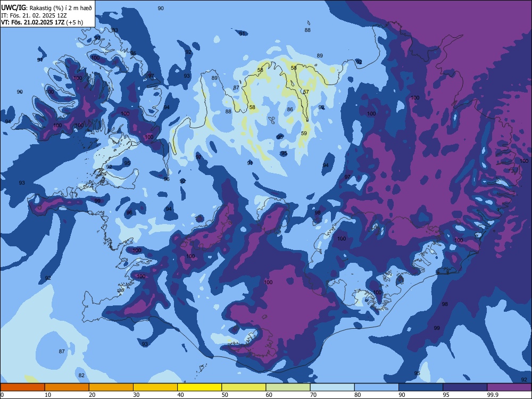Image resolution: width=532 pixels, height=399 pixels.
Task: Click the legend tick label "70"
Action: pos(313,395)
